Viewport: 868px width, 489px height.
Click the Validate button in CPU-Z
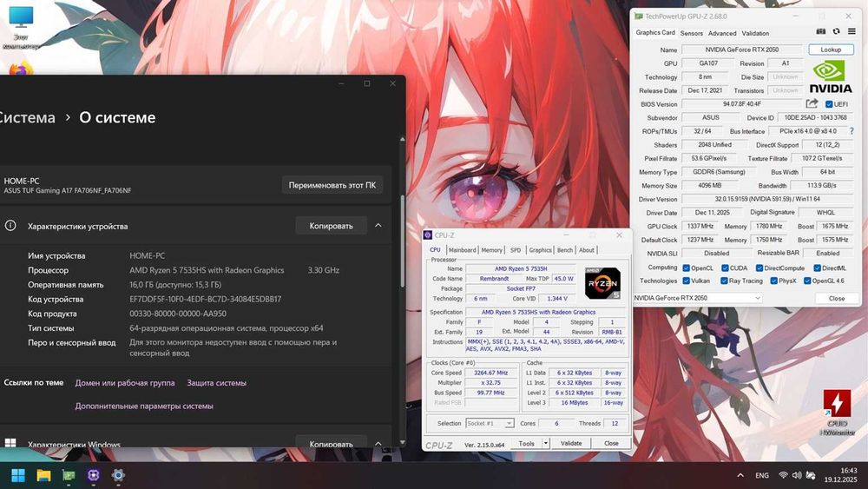(x=571, y=443)
